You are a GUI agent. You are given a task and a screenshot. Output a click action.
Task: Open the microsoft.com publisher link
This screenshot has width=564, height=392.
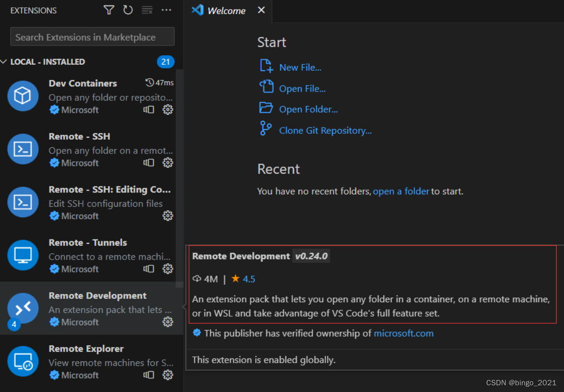403,333
